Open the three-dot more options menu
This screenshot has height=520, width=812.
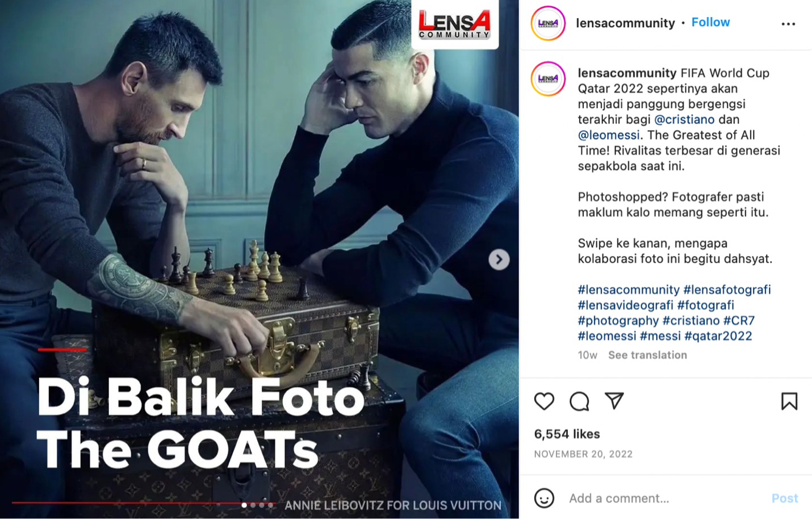tap(788, 24)
